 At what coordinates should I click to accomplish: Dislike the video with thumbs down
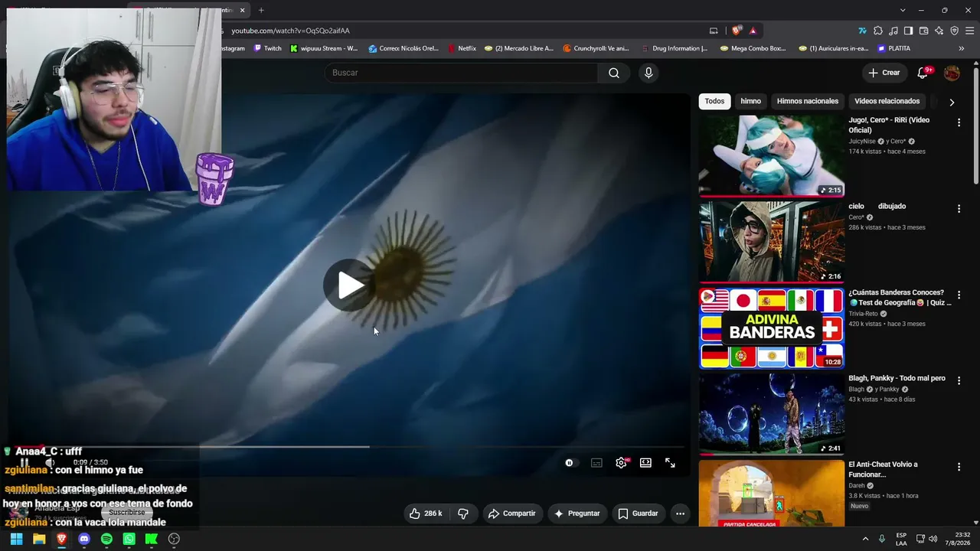pyautogui.click(x=463, y=514)
